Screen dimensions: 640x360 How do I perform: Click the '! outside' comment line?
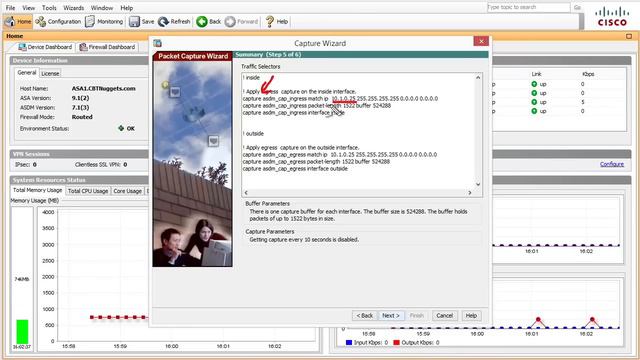[x=253, y=133]
